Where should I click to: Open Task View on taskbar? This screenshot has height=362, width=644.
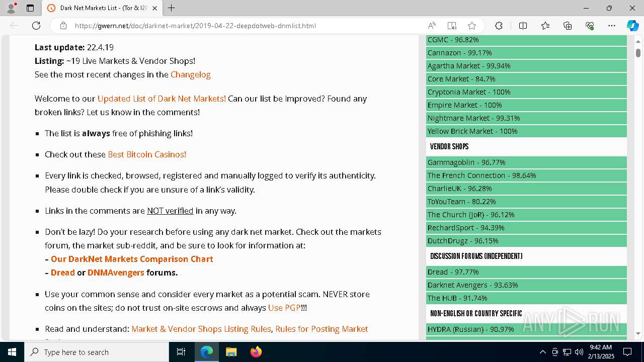[181, 352]
